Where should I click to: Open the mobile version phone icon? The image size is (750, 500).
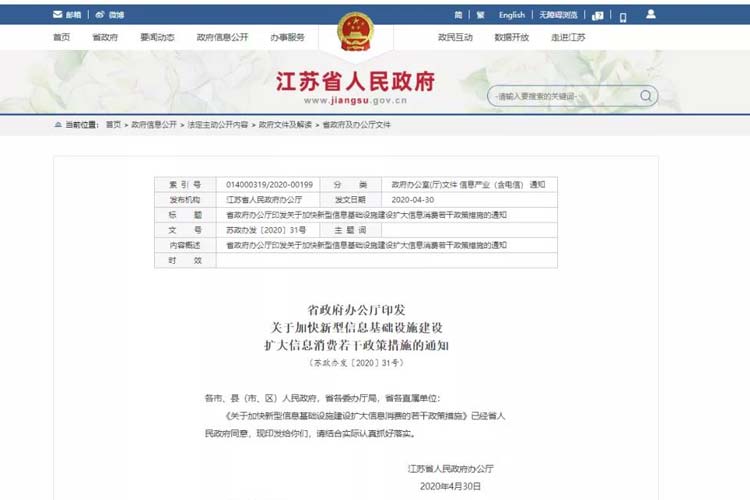click(623, 15)
